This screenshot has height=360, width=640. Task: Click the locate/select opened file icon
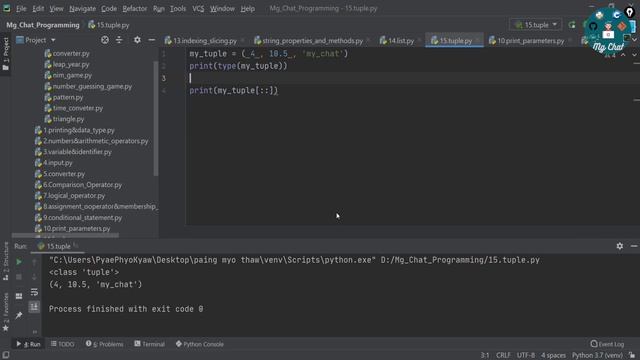coord(105,40)
